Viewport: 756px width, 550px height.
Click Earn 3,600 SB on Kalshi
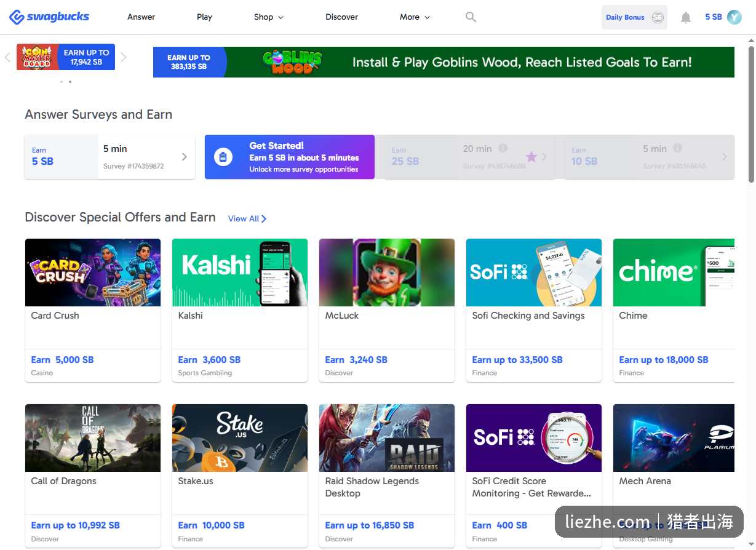click(209, 360)
